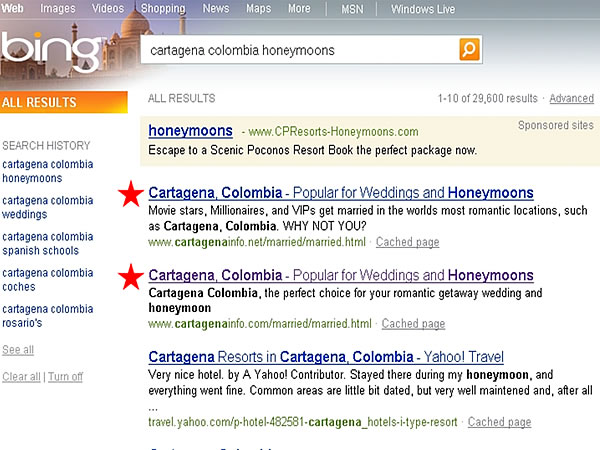Open Advanced search options
This screenshot has width=600, height=450.
(571, 99)
